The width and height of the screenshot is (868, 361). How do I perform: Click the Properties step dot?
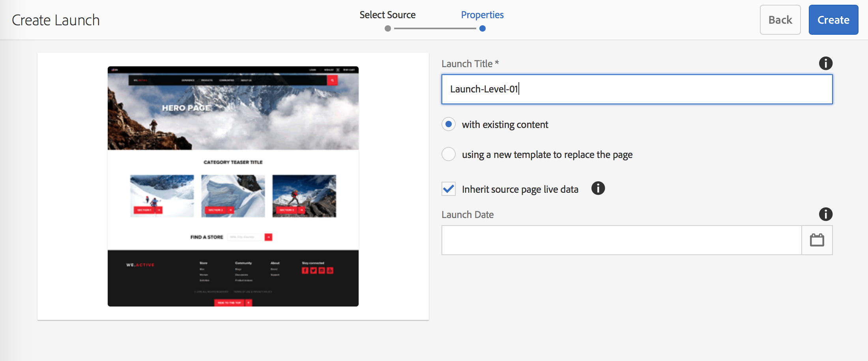(x=483, y=28)
